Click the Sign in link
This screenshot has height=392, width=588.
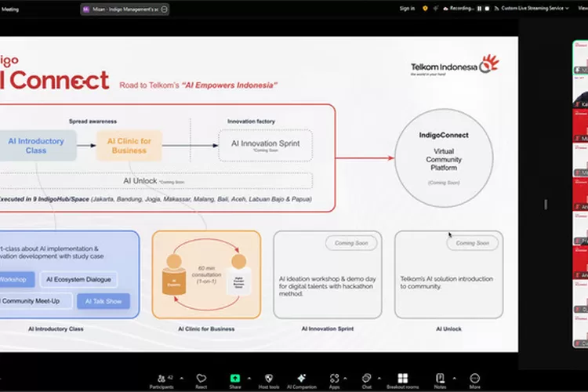407,9
